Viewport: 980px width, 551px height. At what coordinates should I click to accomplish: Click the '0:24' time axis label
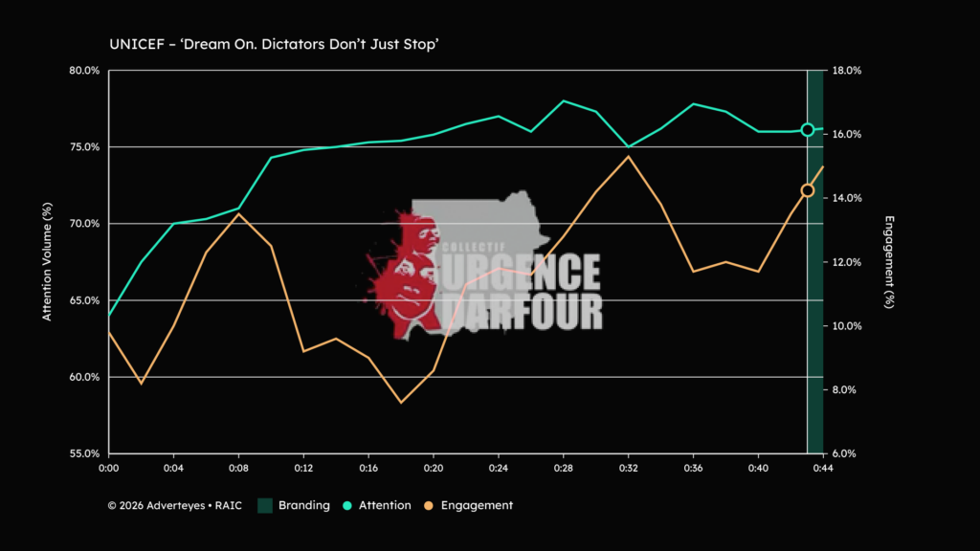click(499, 468)
